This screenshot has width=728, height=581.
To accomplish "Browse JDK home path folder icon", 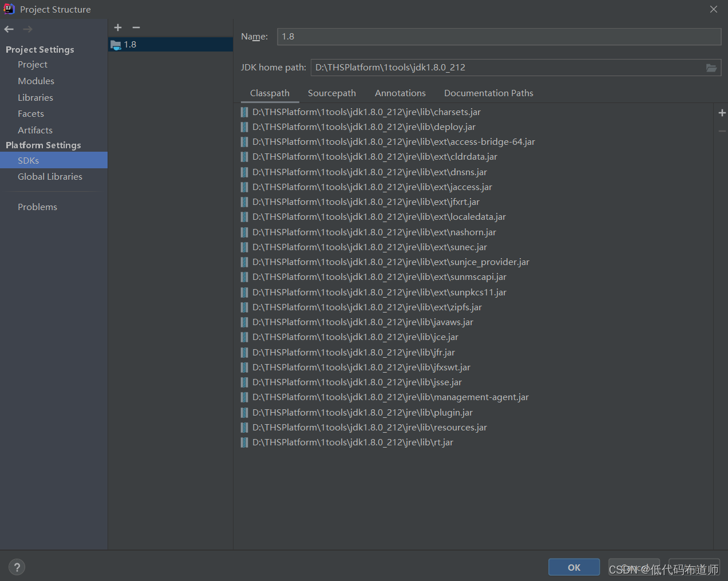I will [x=711, y=68].
